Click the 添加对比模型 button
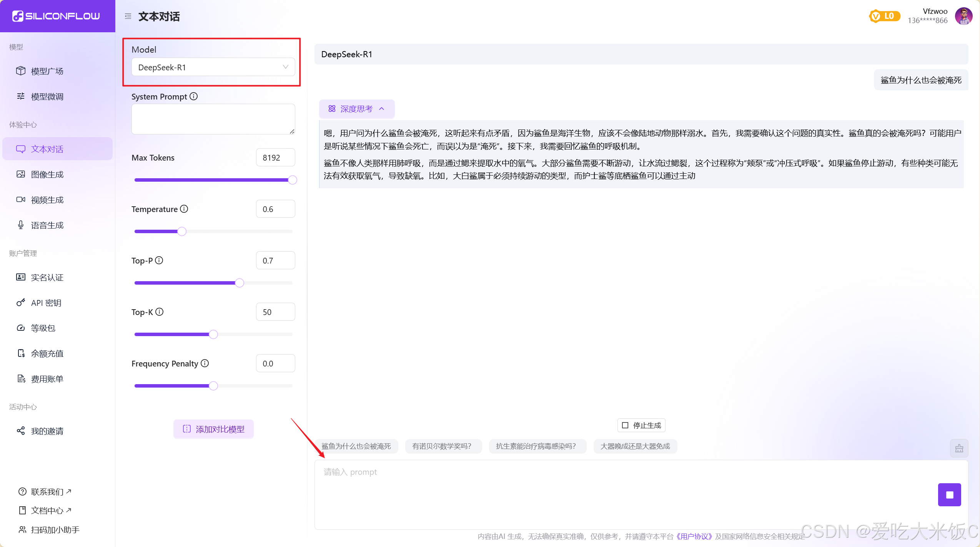The width and height of the screenshot is (980, 547). pyautogui.click(x=213, y=429)
